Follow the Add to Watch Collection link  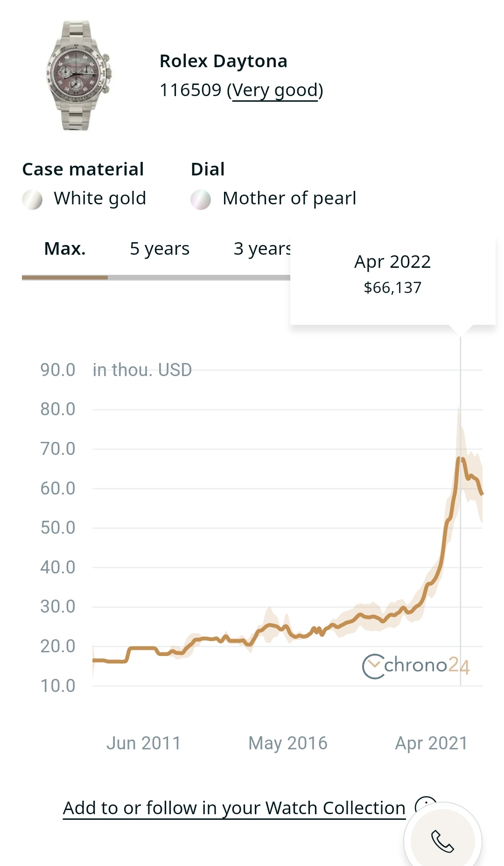click(234, 808)
